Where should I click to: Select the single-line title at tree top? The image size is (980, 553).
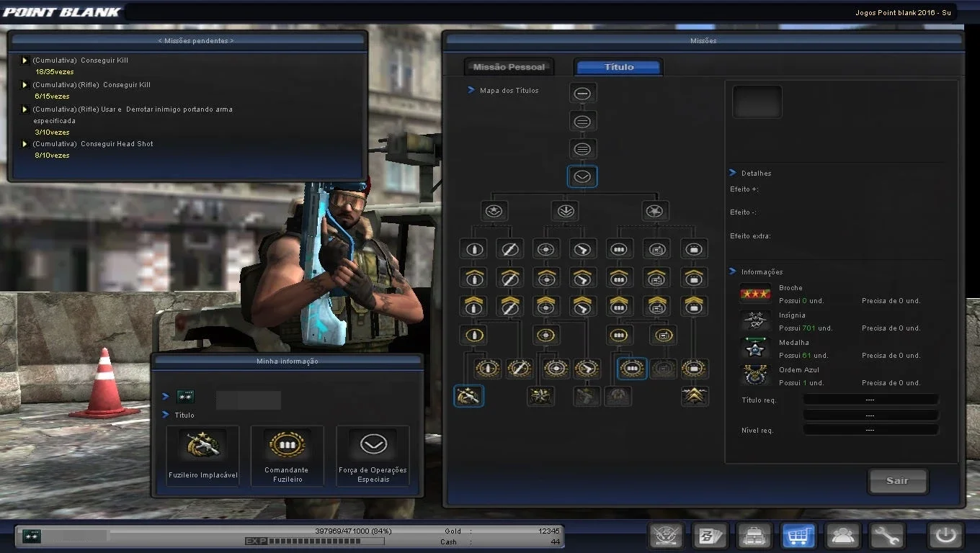point(582,94)
